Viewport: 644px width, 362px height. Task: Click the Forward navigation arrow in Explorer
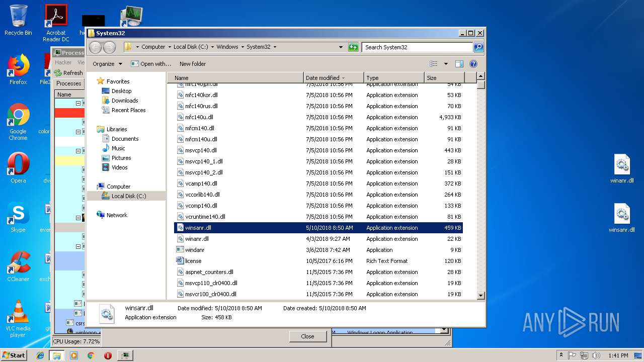point(109,47)
